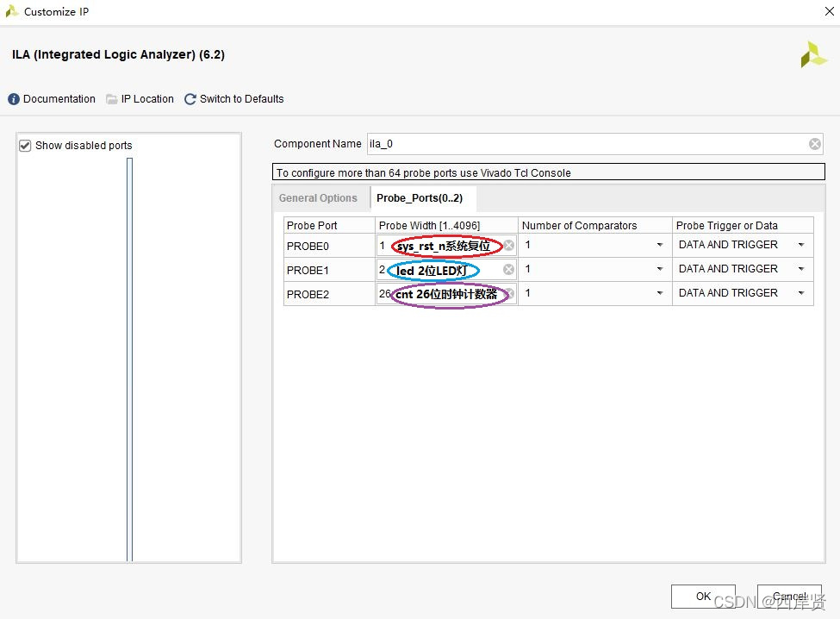This screenshot has width=840, height=619.
Task: Click the Probe Port column header
Action: pos(329,226)
